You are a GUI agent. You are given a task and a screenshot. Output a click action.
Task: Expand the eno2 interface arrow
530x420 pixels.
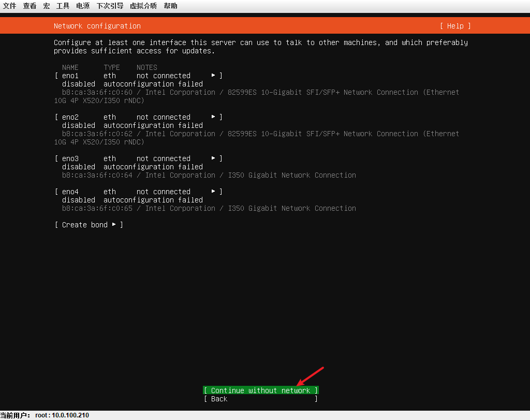(x=213, y=117)
